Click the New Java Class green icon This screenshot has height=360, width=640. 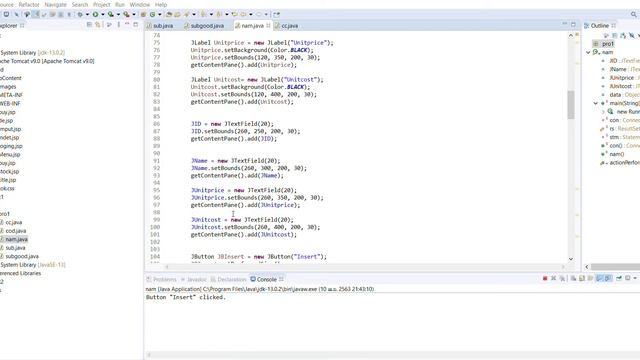[x=152, y=14]
